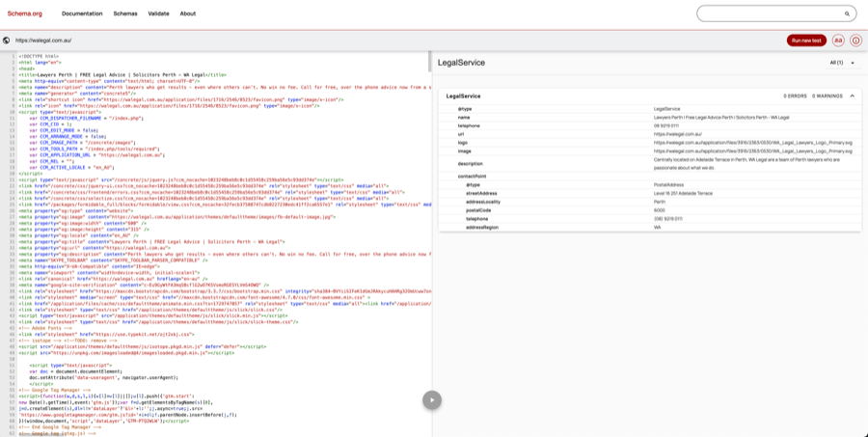
Task: Click the 0 WARNINGS label
Action: (x=827, y=96)
